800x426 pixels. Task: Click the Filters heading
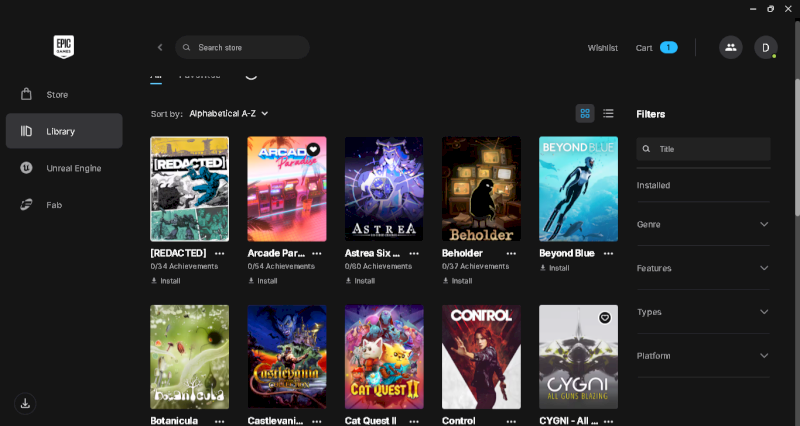[651, 114]
